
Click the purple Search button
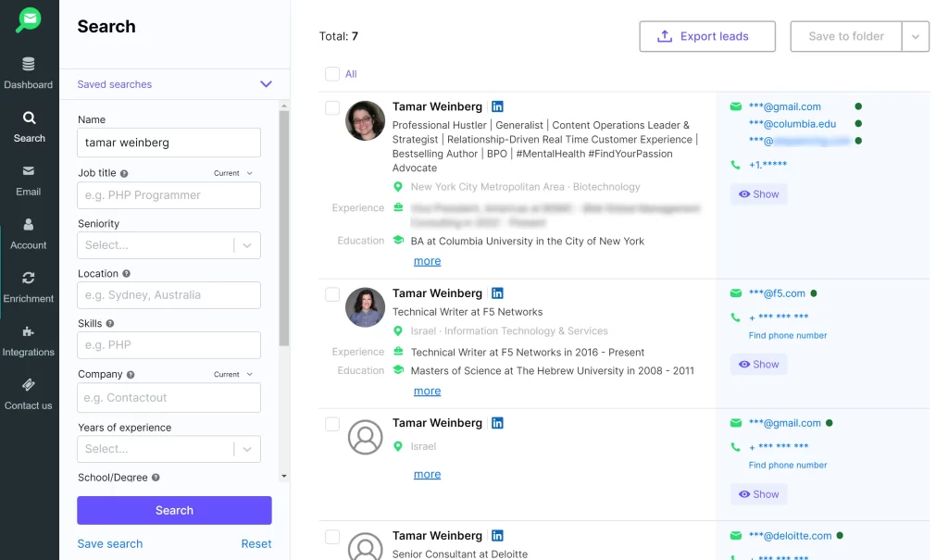174,510
